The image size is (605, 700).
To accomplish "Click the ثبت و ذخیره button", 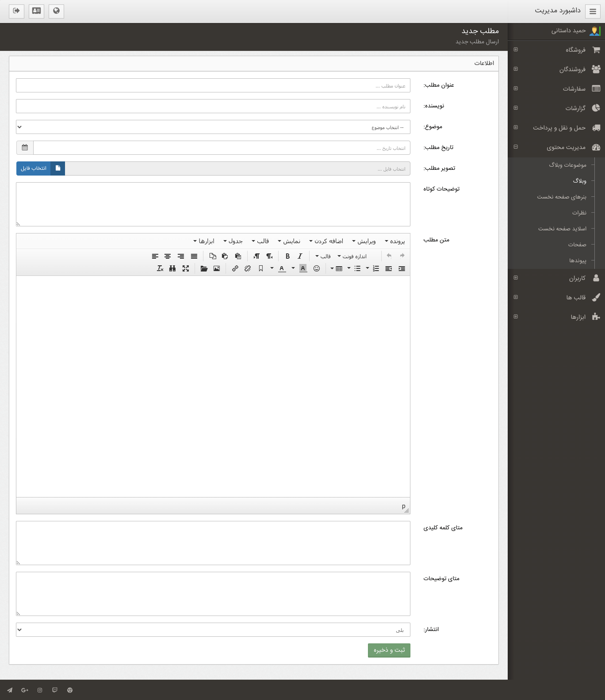I will (389, 650).
